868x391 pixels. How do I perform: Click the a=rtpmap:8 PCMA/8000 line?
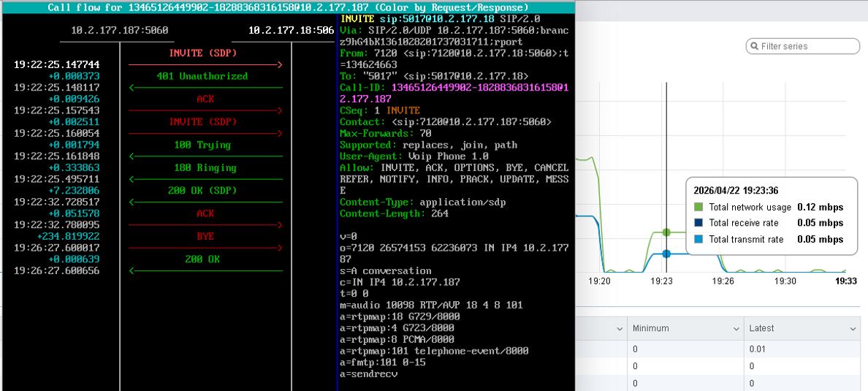[x=397, y=340]
